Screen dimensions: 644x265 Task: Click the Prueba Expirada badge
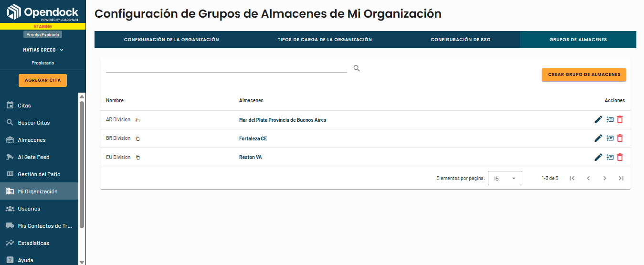pos(42,35)
